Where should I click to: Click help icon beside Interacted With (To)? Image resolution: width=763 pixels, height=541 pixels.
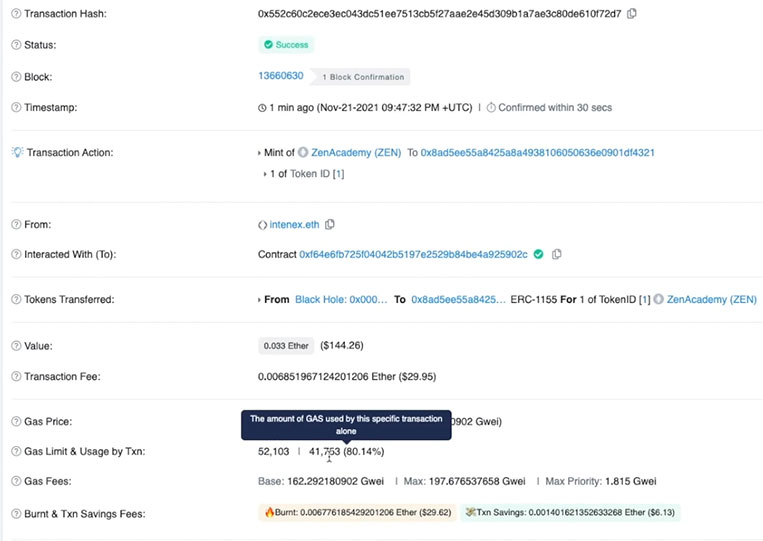[16, 254]
